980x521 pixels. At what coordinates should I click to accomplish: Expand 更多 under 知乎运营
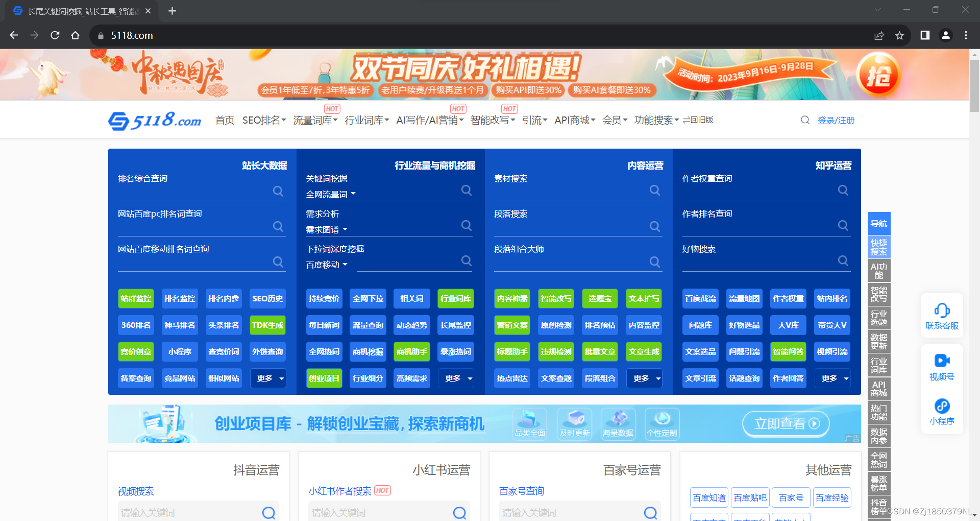(x=833, y=378)
